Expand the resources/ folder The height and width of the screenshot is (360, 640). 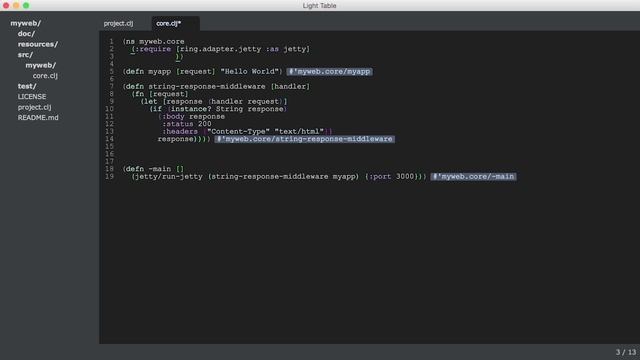click(x=38, y=44)
